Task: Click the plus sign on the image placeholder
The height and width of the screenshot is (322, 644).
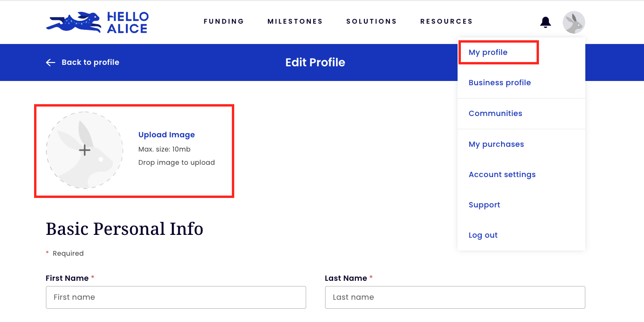Action: (85, 151)
